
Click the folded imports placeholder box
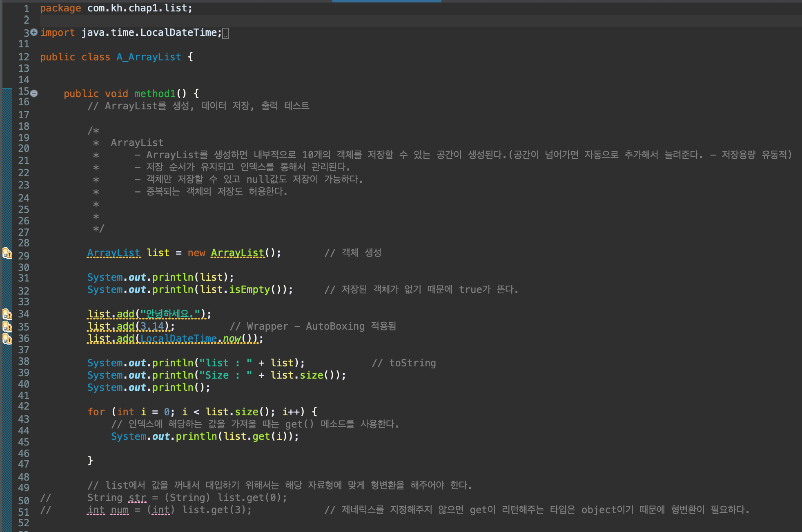pyautogui.click(x=225, y=33)
